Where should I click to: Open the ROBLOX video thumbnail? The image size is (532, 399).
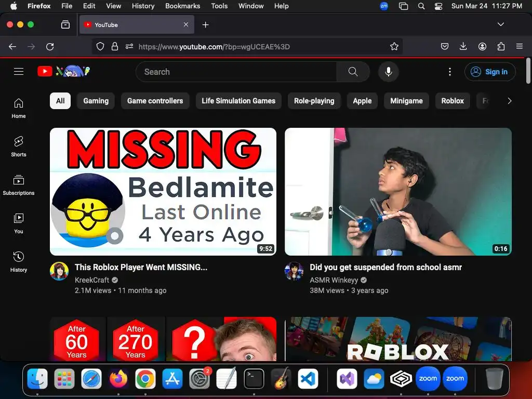(x=398, y=339)
